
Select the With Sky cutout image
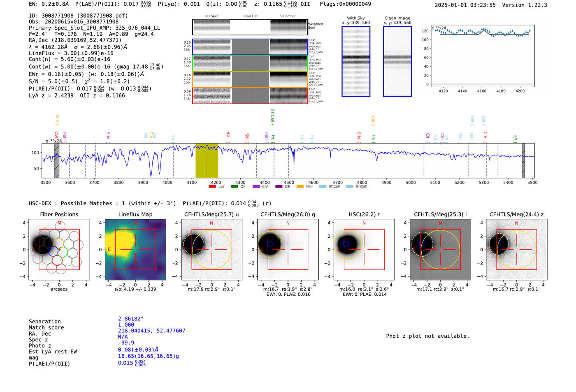point(356,61)
